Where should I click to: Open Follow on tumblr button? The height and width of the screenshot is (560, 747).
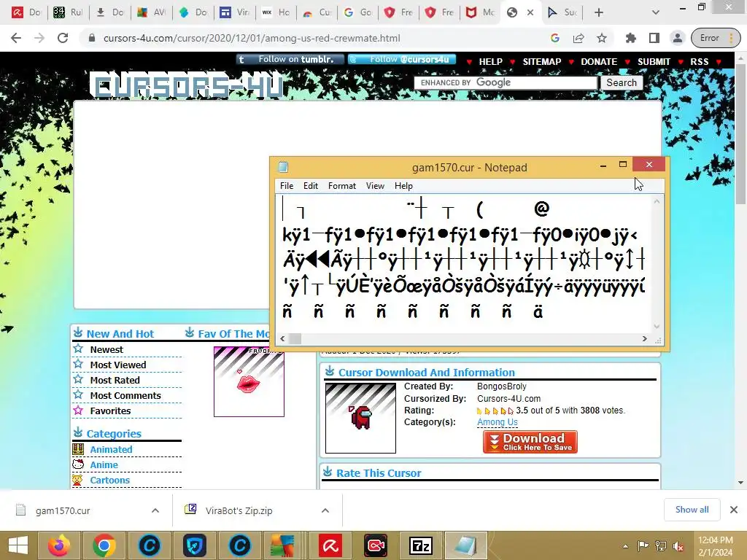pyautogui.click(x=290, y=59)
